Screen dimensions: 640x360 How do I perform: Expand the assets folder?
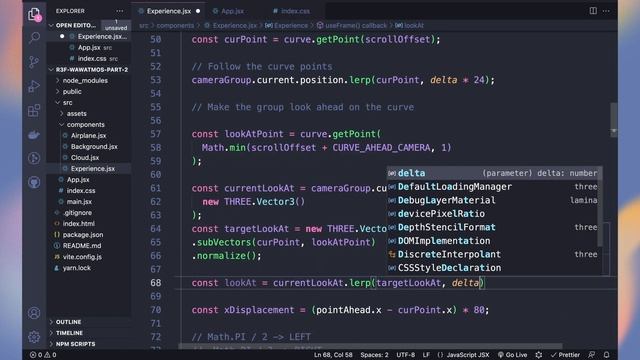point(76,113)
